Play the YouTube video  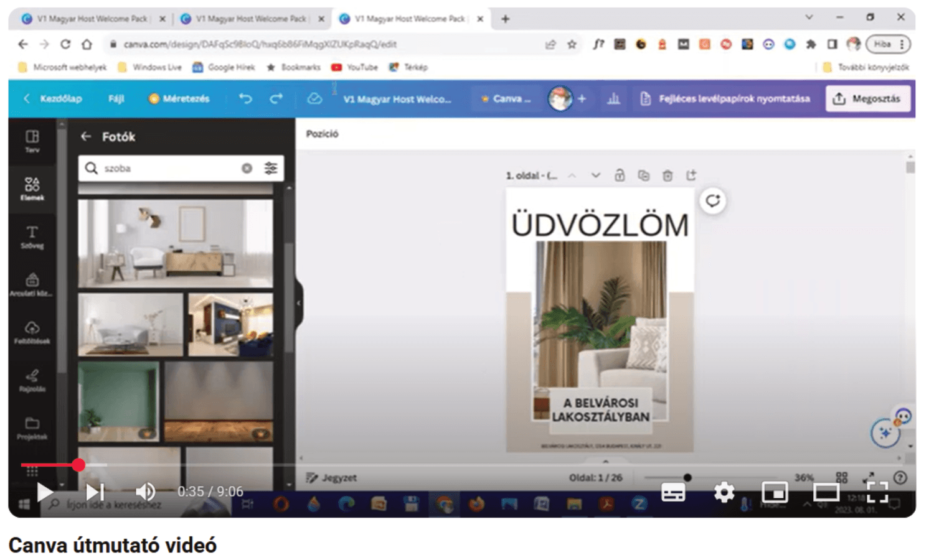coord(45,492)
